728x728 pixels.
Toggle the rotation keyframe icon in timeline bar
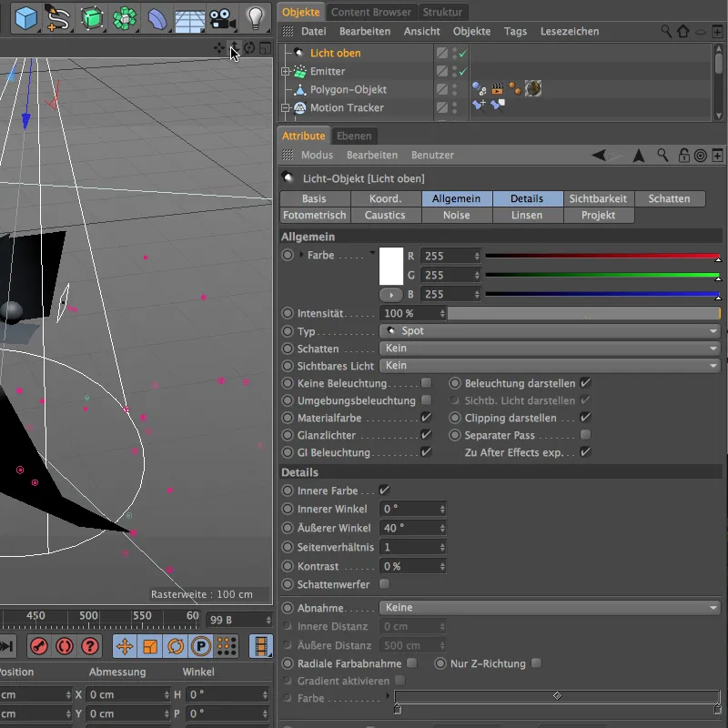(x=176, y=646)
